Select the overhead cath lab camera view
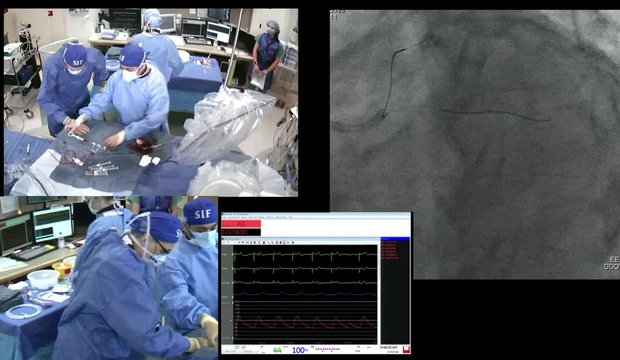620x360 pixels. pyautogui.click(x=151, y=102)
